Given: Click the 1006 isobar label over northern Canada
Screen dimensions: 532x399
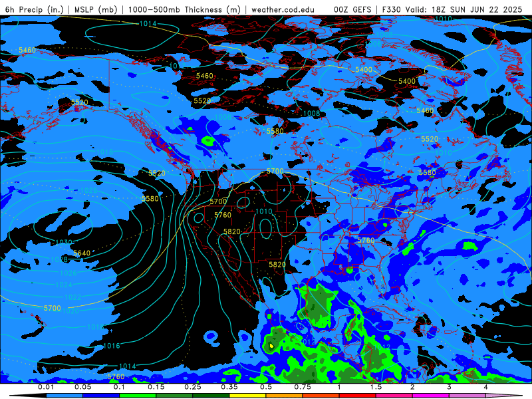Looking at the screenshot, I should tap(373, 44).
